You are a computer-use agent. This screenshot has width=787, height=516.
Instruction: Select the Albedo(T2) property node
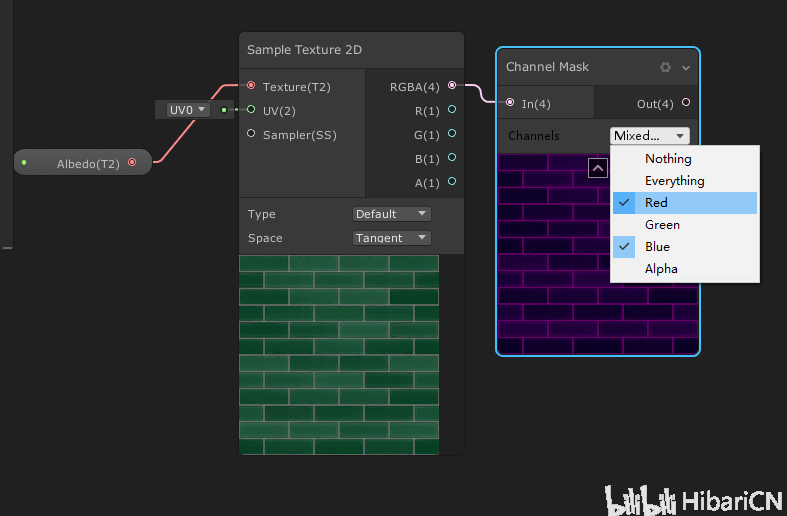pos(83,163)
